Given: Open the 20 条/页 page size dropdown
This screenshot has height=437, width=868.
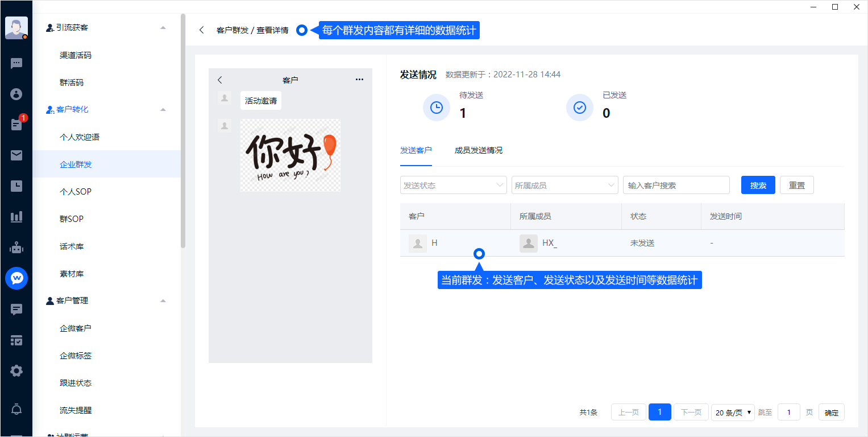Looking at the screenshot, I should click(733, 413).
